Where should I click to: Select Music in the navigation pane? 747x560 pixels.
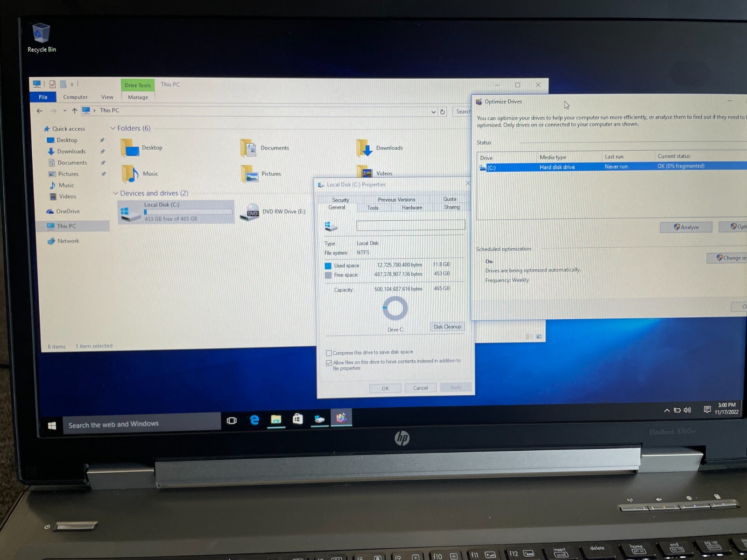[x=62, y=185]
